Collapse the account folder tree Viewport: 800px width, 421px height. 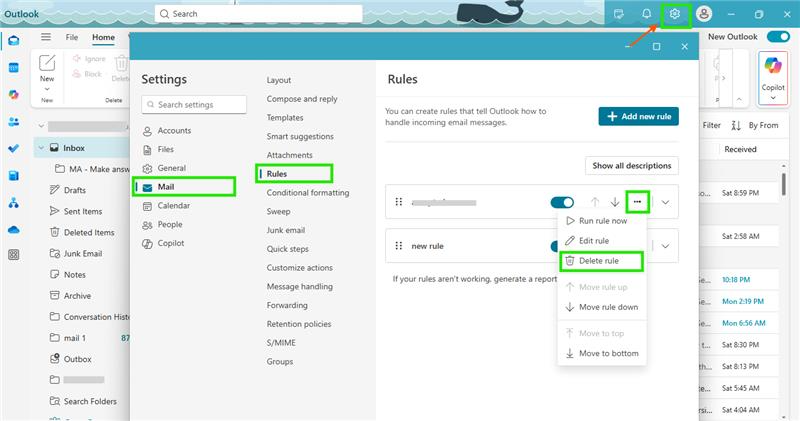tap(41, 126)
